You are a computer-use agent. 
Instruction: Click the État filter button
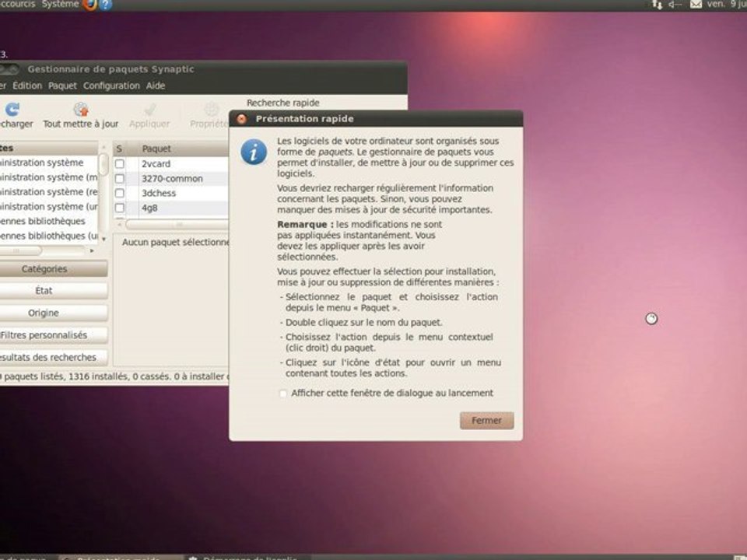point(54,291)
